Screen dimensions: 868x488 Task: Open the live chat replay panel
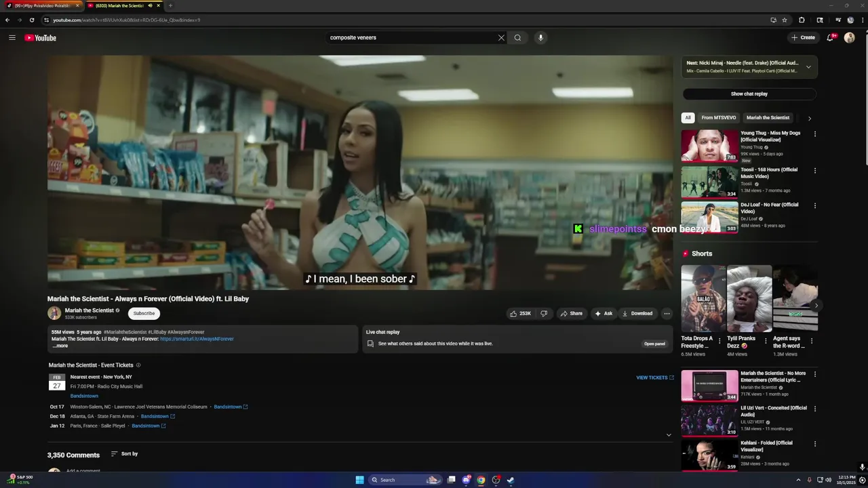(x=654, y=344)
